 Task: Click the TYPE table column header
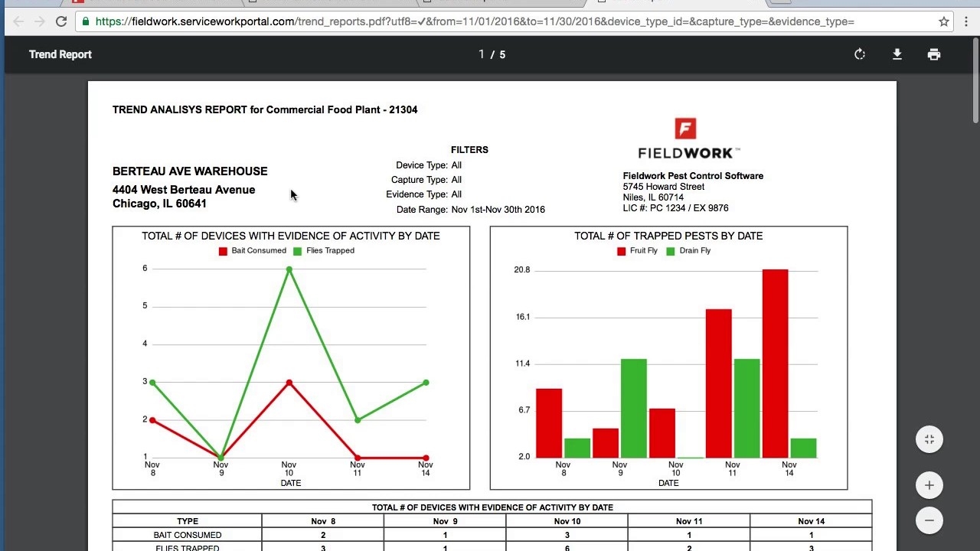pyautogui.click(x=188, y=521)
